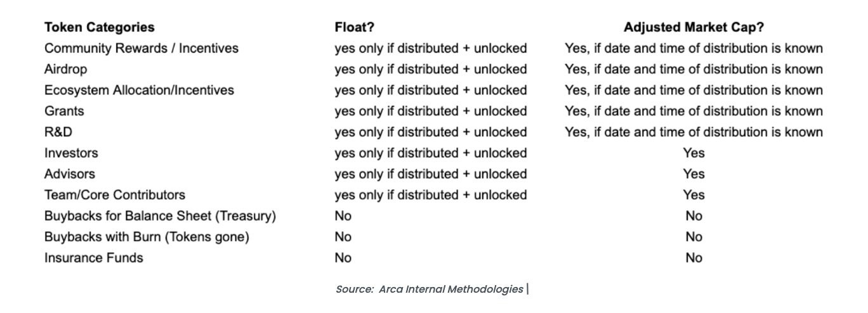Select the Float? column header

click(x=354, y=27)
